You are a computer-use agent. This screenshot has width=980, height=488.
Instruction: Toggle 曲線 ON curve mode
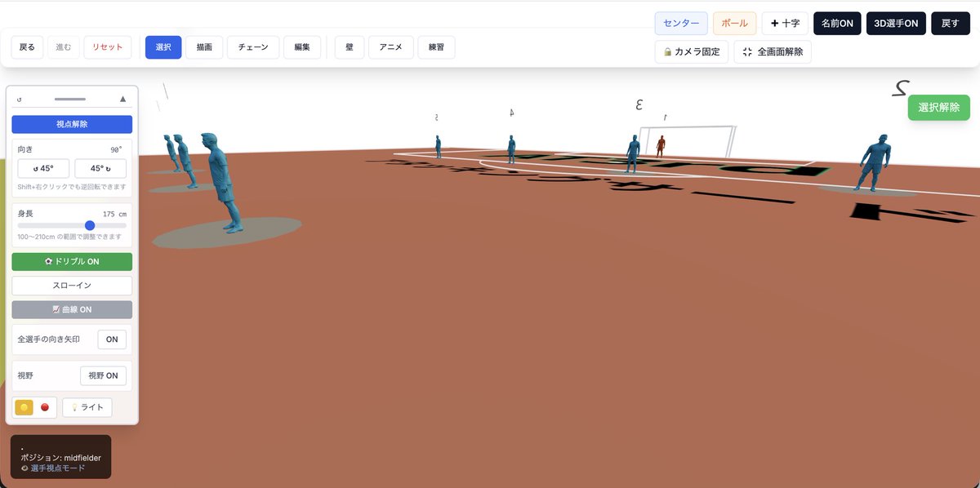point(71,309)
